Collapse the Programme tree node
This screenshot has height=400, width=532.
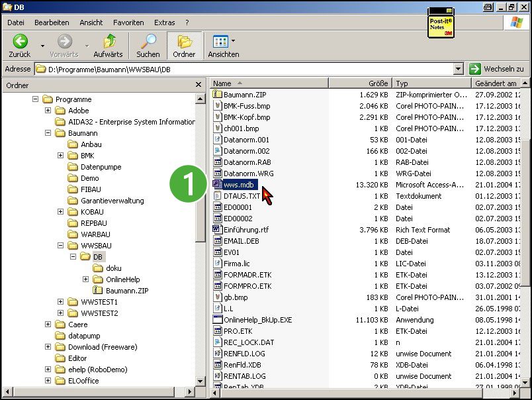(35, 99)
